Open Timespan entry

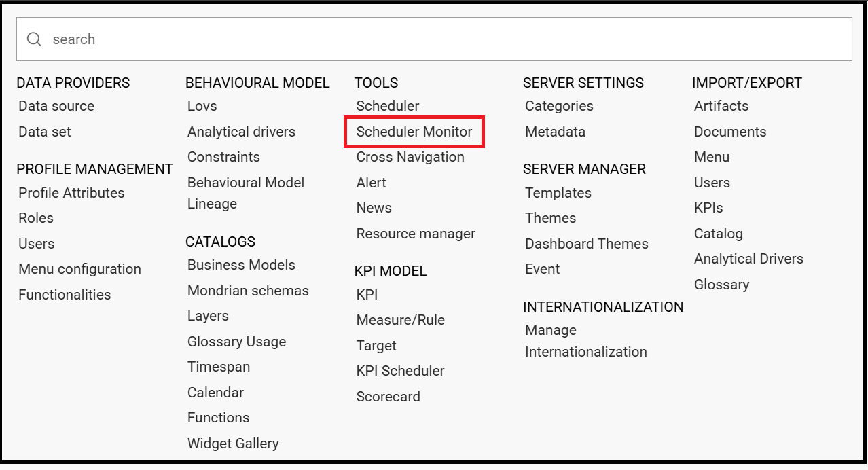(x=219, y=367)
